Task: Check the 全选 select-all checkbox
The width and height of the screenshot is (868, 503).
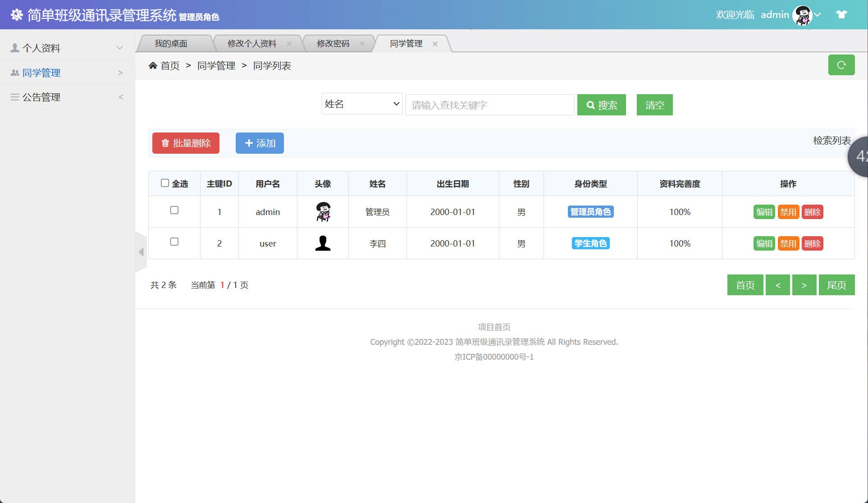Action: 165,182
